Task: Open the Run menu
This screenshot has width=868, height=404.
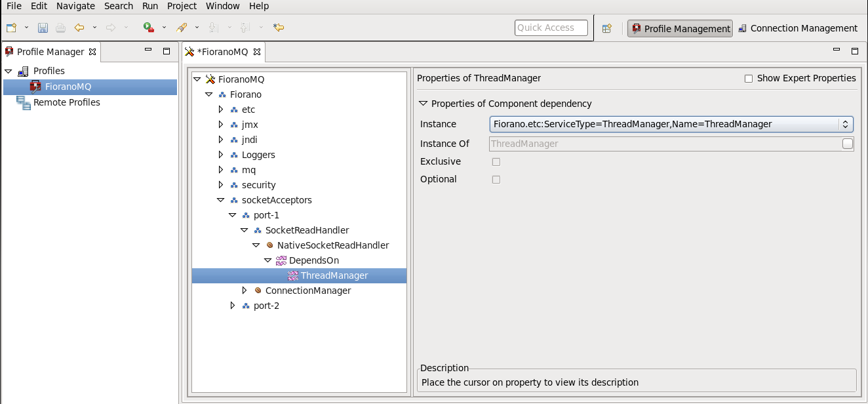Action: pyautogui.click(x=150, y=6)
